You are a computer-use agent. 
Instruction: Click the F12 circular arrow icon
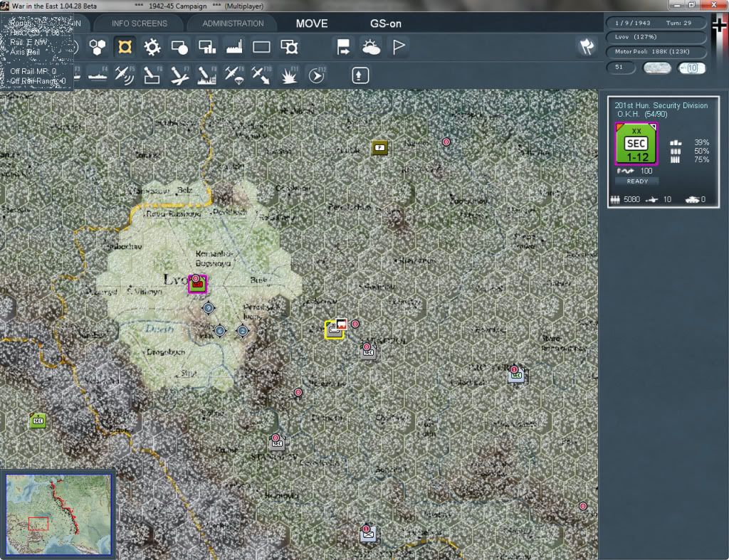click(x=317, y=75)
